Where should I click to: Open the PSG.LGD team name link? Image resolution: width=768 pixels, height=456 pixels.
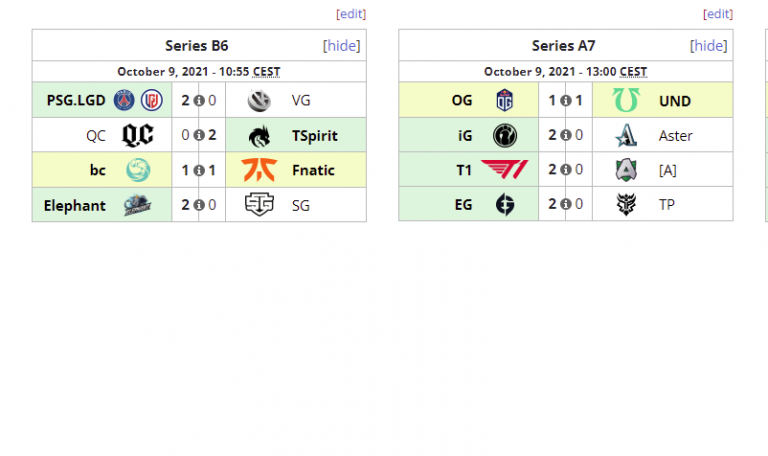click(x=76, y=100)
